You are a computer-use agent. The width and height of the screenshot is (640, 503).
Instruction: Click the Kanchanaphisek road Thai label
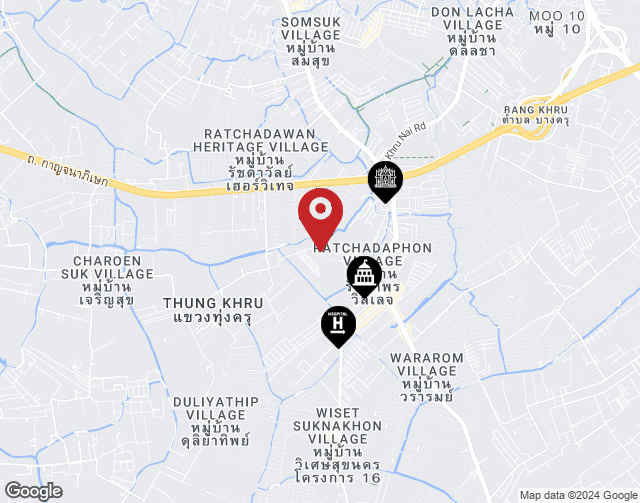coord(68,171)
